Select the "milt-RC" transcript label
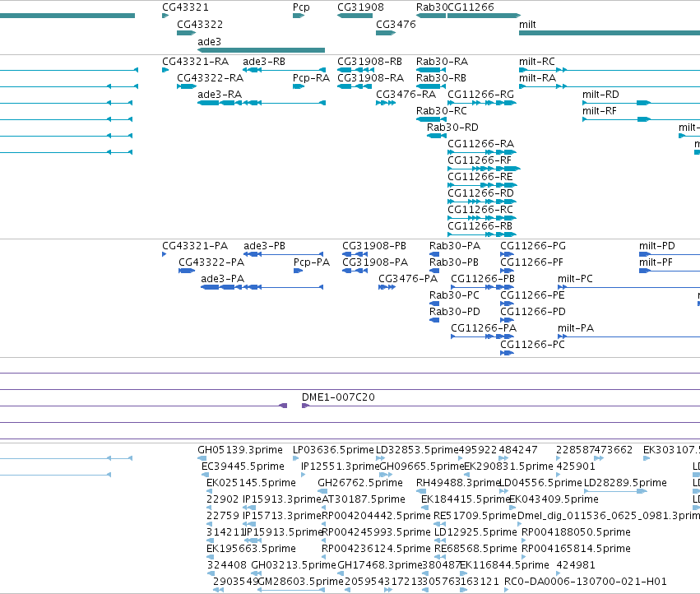This screenshot has height=594, width=700. point(537,61)
